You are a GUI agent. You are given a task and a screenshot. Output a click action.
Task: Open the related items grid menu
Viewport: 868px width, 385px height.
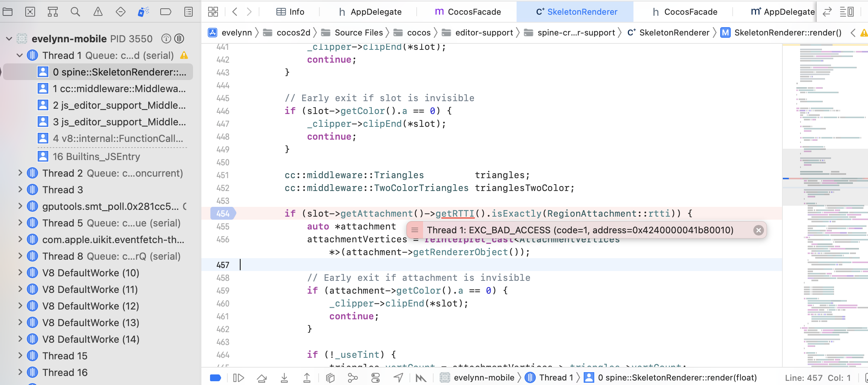[213, 12]
